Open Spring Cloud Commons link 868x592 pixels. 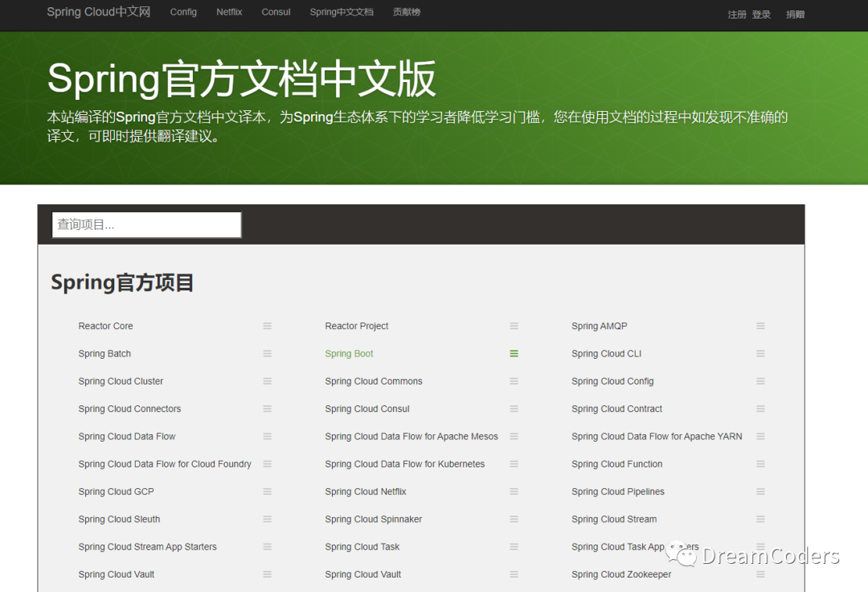click(374, 381)
